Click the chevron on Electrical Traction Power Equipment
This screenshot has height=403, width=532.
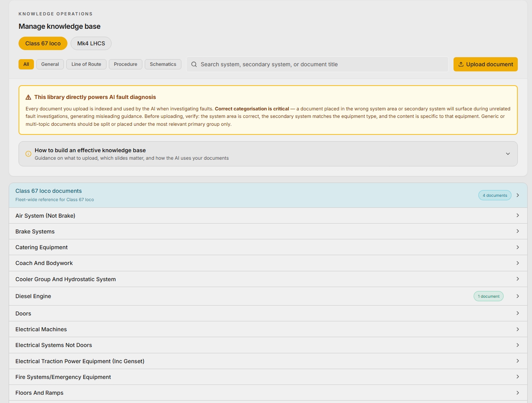[518, 361]
